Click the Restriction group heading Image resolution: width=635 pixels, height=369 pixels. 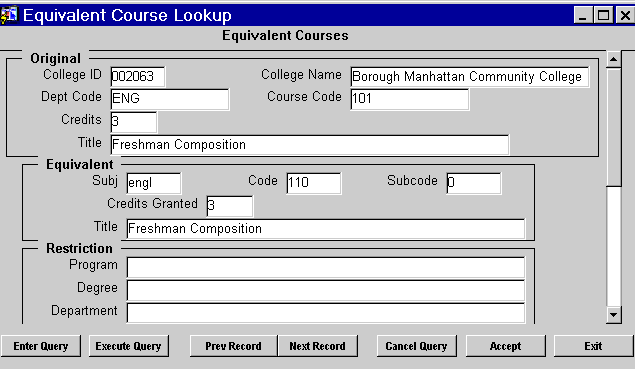pos(79,248)
